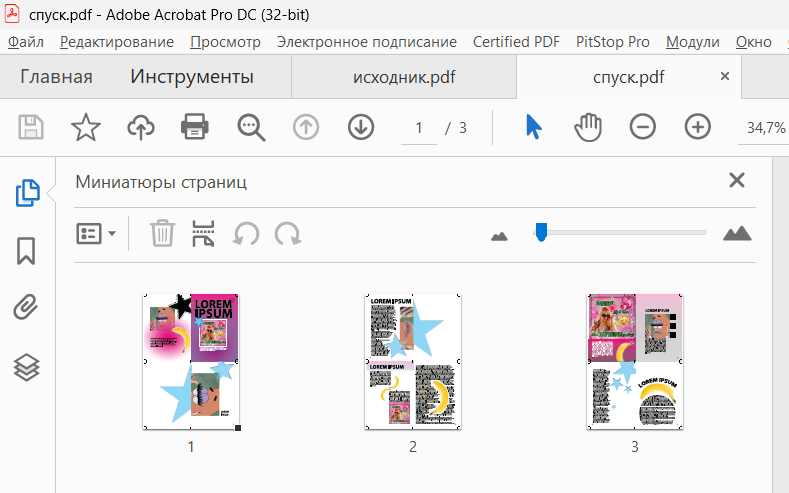The height and width of the screenshot is (493, 789).
Task: Switch to the исходник.pdf document tab
Action: pyautogui.click(x=404, y=77)
